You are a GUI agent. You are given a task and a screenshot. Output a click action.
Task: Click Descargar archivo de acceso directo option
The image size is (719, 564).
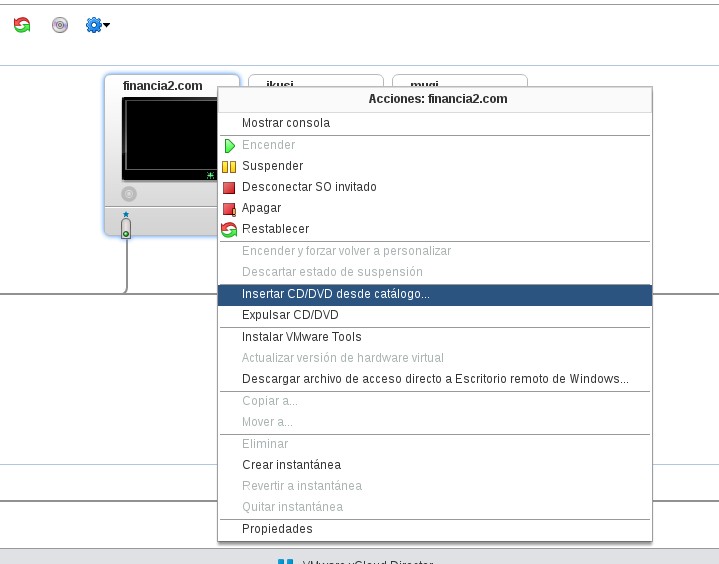[435, 379]
